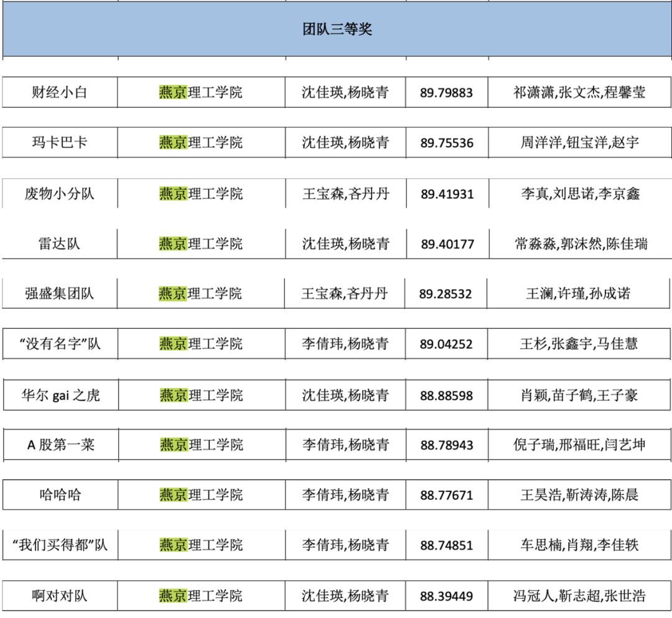Click the 玛卡巴卡 team name
Viewport: 672px width, 618px height.
click(60, 143)
